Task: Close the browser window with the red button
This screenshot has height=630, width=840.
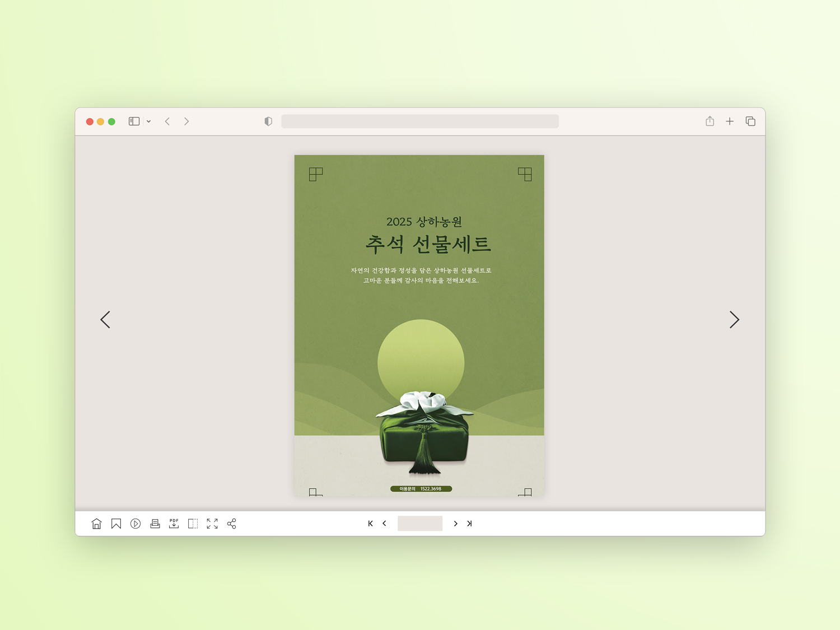Action: [x=90, y=122]
